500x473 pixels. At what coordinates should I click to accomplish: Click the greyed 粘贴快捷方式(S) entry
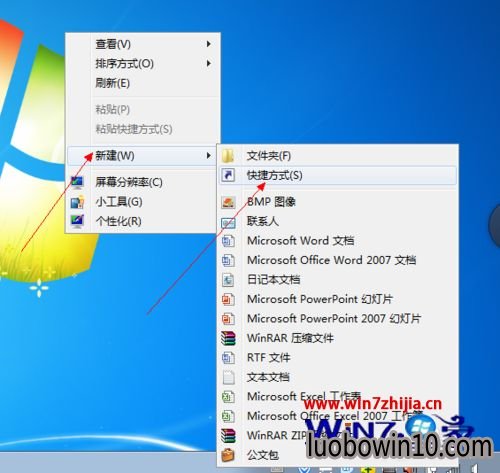(143, 129)
